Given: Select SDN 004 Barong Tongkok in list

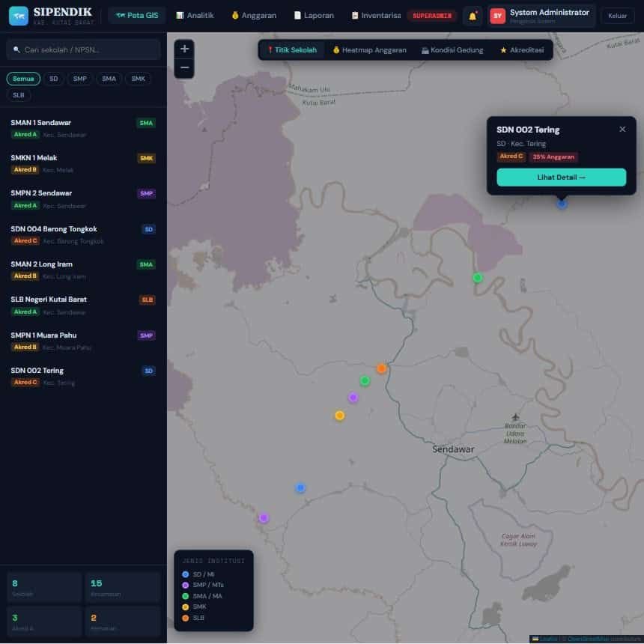Looking at the screenshot, I should coord(83,234).
